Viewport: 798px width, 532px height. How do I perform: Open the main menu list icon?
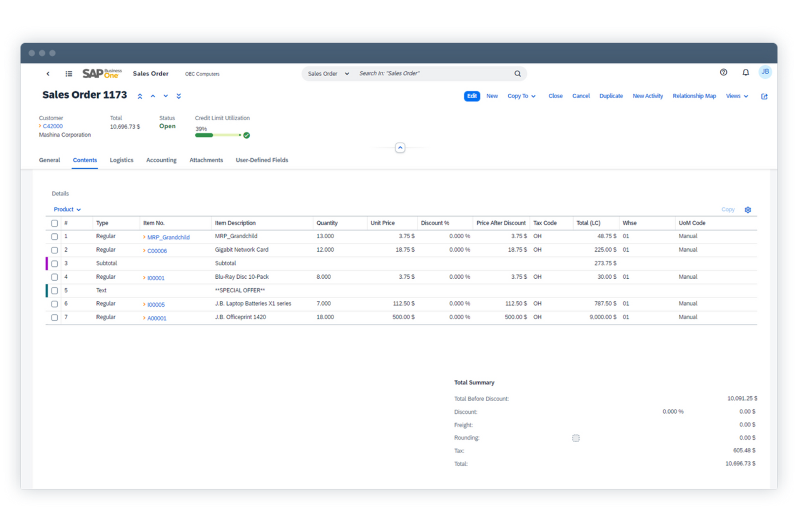point(69,74)
